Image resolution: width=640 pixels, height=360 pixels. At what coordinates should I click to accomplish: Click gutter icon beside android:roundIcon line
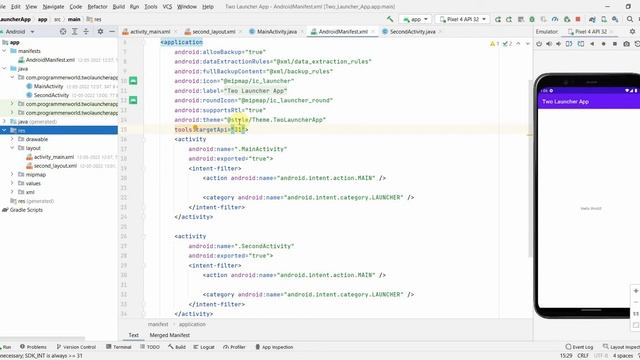[x=133, y=100]
